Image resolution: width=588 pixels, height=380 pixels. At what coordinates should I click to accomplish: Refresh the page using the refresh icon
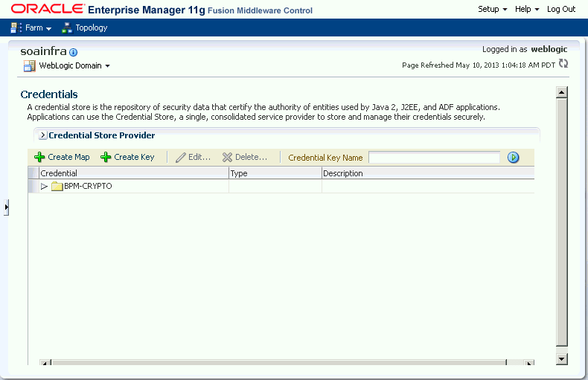pos(563,64)
